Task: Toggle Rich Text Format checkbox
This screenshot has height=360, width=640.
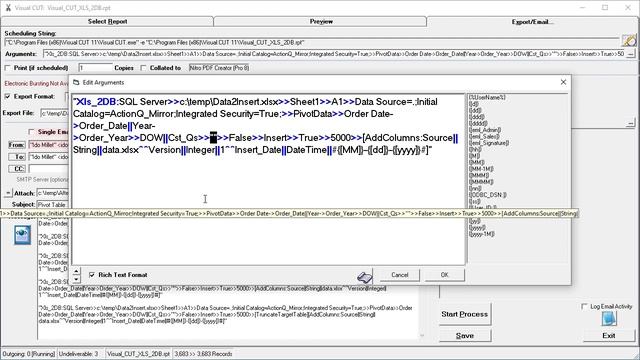Action: click(92, 275)
